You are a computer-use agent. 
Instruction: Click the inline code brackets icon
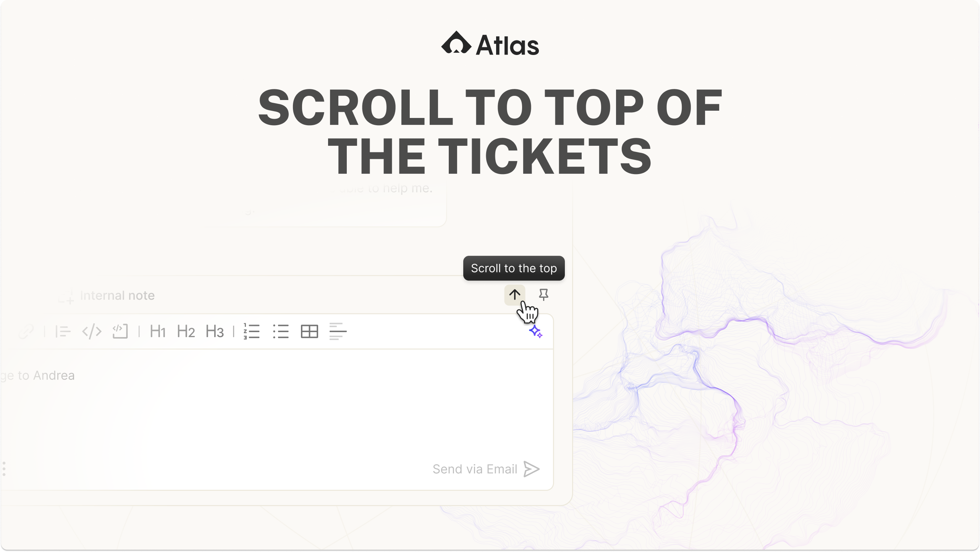tap(92, 331)
